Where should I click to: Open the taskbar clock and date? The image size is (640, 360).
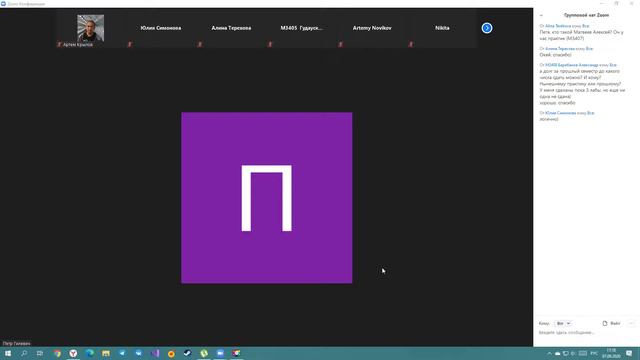pyautogui.click(x=611, y=353)
